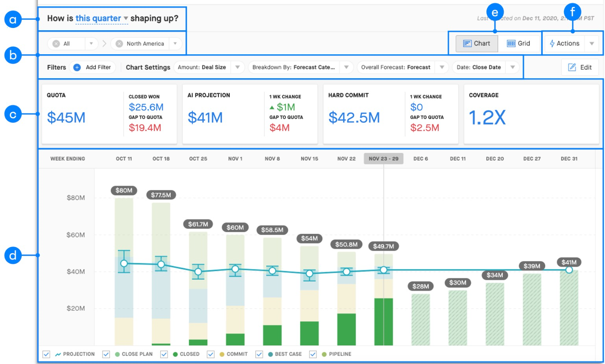The height and width of the screenshot is (364, 605).
Task: Click the $45M quota value
Action: [66, 118]
